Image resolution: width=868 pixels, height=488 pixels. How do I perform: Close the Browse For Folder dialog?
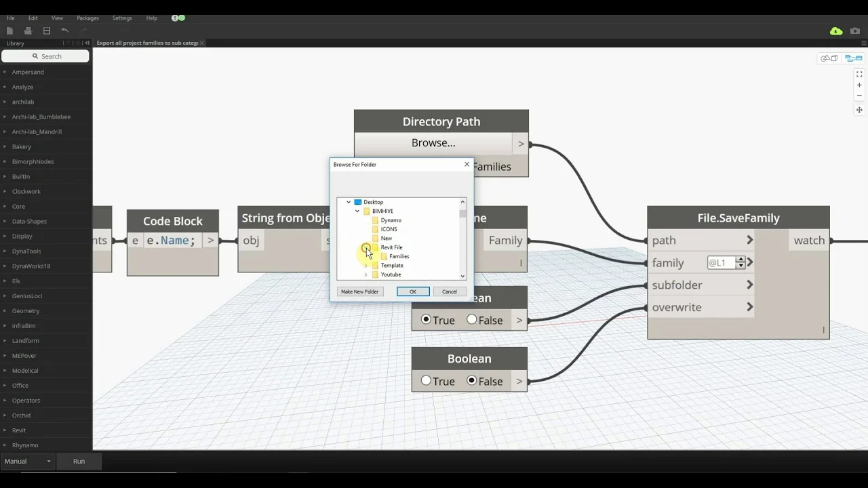[x=467, y=164]
